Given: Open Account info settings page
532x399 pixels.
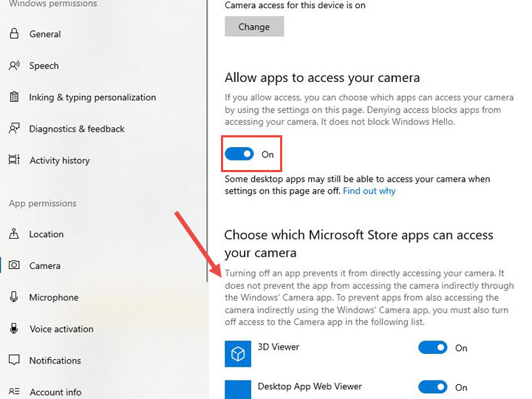Looking at the screenshot, I should coord(55,392).
